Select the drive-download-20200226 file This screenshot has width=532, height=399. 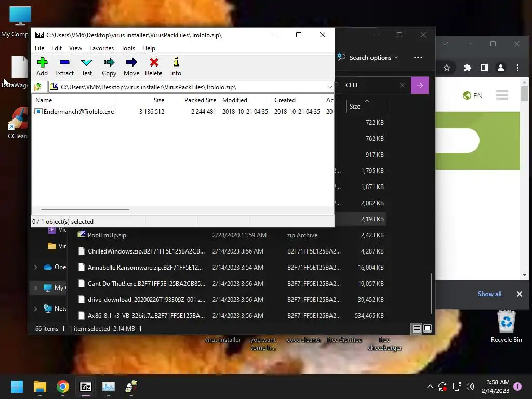click(x=231, y=300)
